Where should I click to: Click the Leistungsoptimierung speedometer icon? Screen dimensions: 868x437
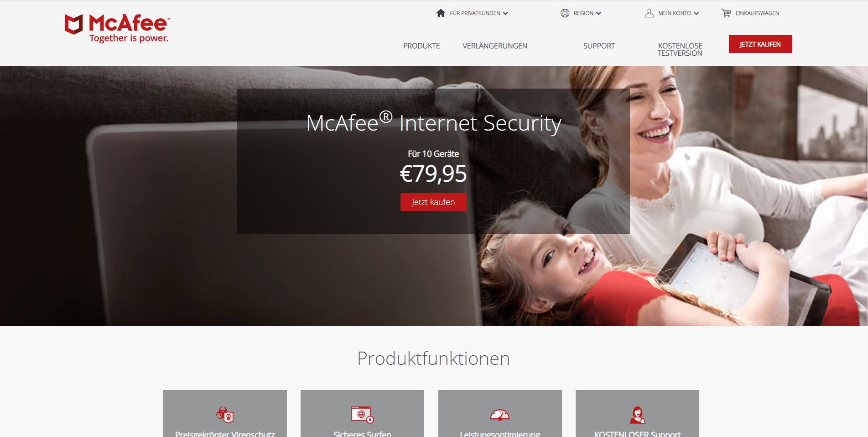(500, 415)
